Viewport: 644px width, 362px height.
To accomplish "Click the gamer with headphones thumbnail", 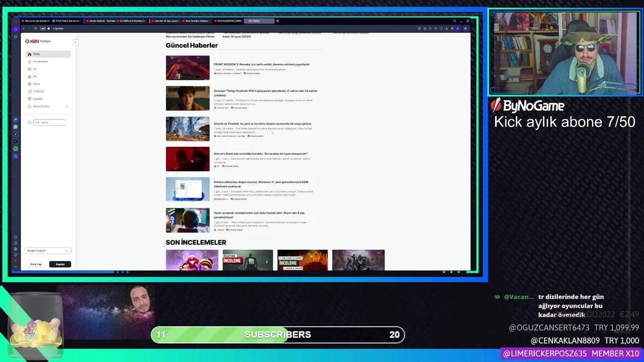I will pos(188,220).
